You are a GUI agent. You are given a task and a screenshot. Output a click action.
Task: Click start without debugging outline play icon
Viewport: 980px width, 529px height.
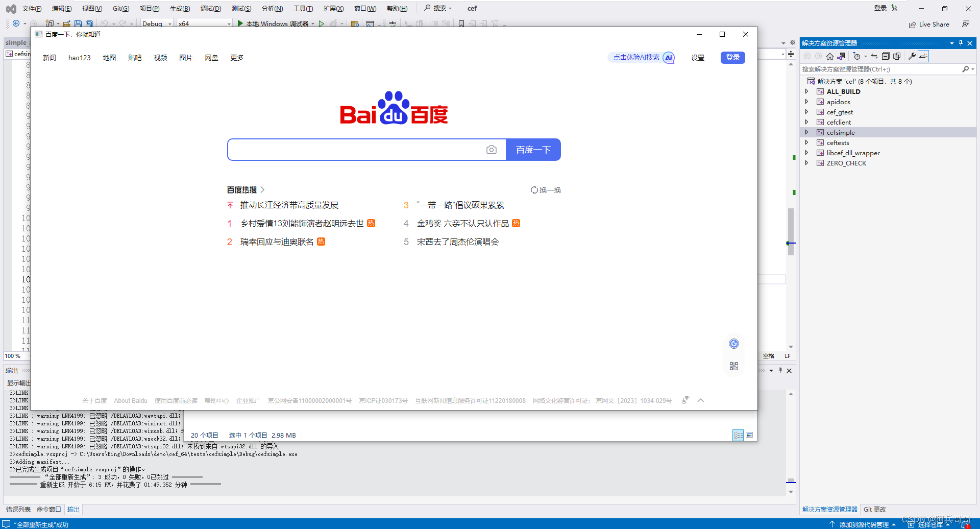click(x=322, y=23)
